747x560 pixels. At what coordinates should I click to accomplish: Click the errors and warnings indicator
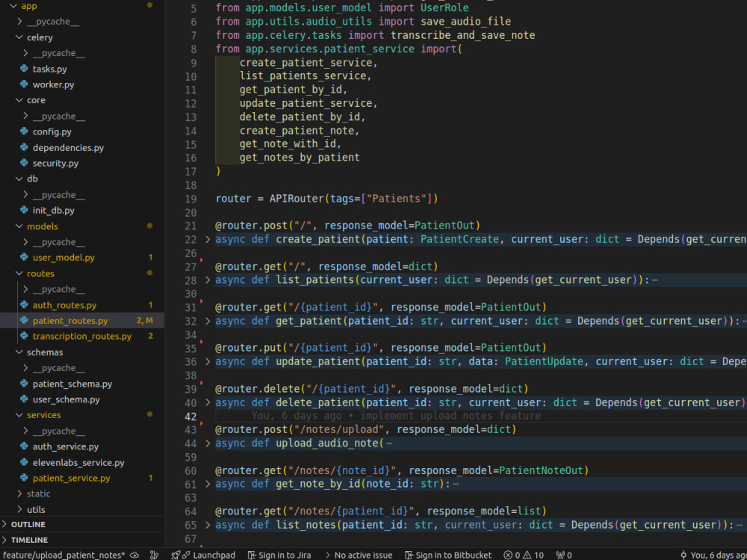524,555
